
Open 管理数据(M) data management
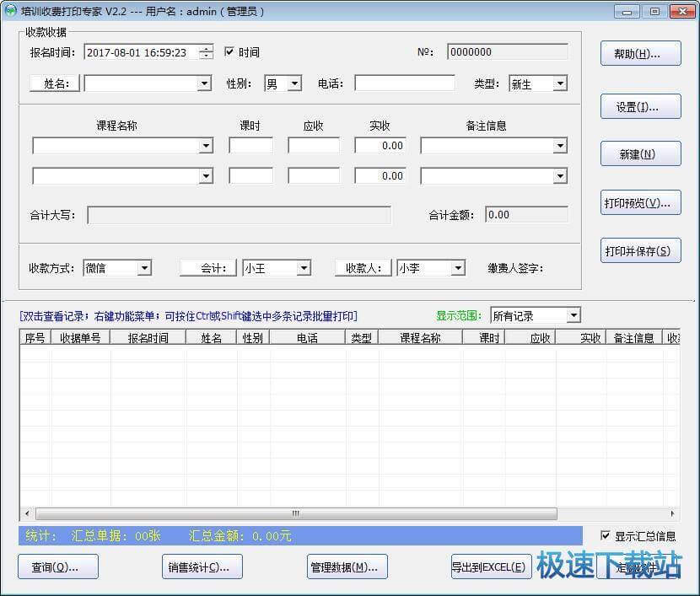pos(347,566)
